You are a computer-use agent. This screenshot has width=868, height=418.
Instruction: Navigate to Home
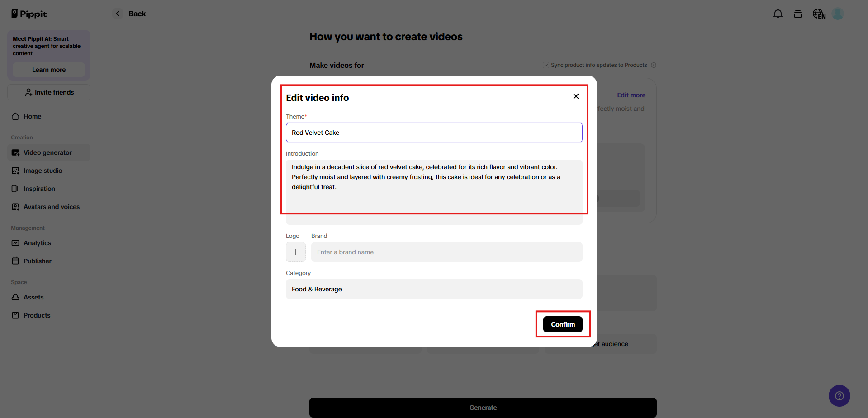coord(31,116)
